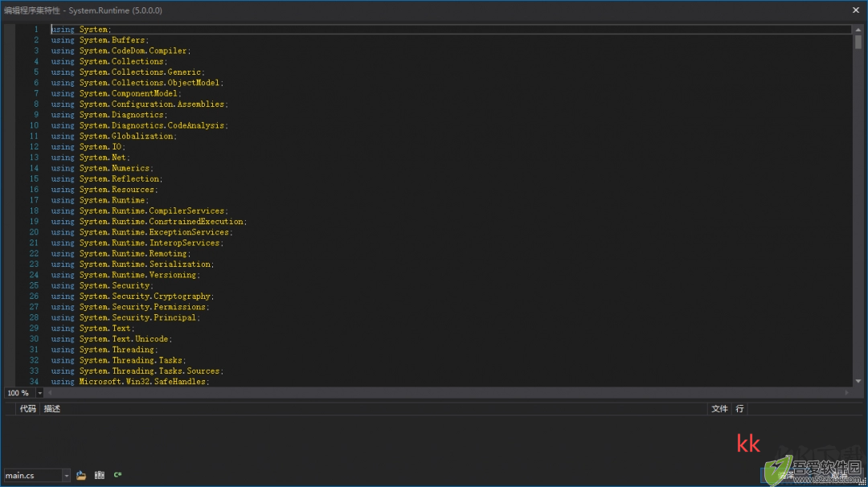This screenshot has height=487, width=868.
Task: Sort error list by 行 column
Action: [739, 409]
